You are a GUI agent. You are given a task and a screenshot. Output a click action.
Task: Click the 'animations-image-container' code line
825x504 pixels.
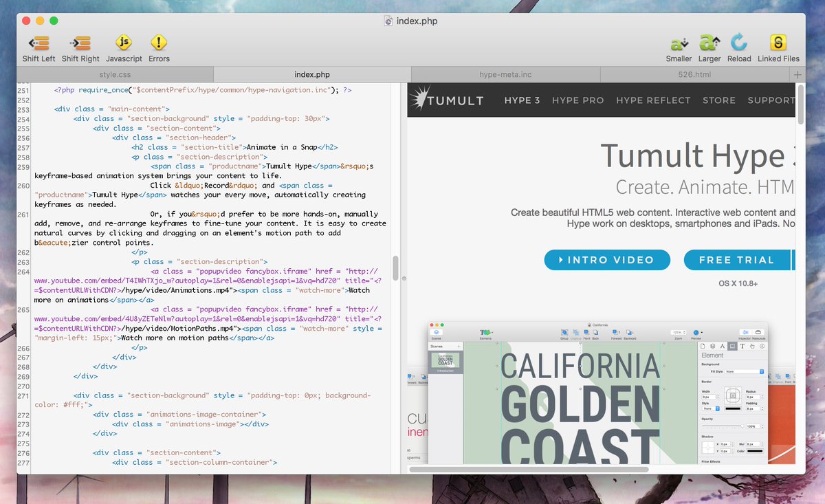(179, 415)
